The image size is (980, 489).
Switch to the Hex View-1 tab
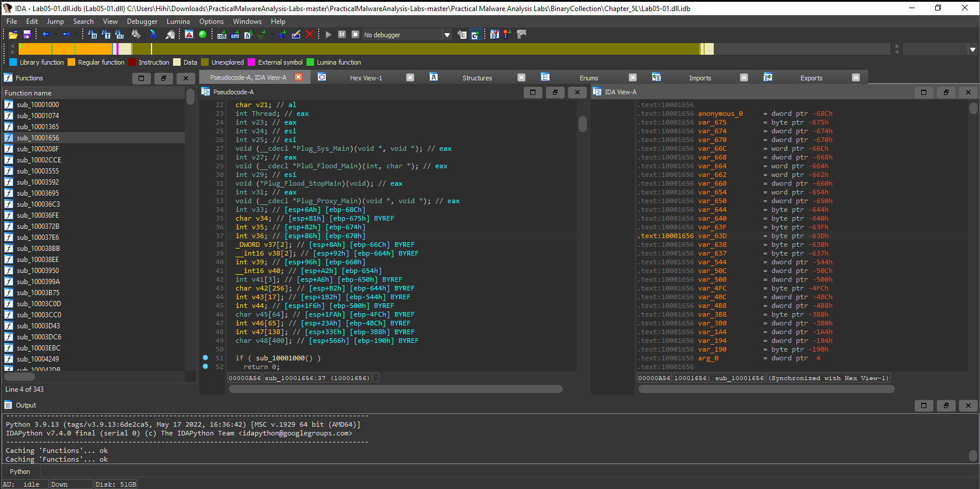click(366, 78)
